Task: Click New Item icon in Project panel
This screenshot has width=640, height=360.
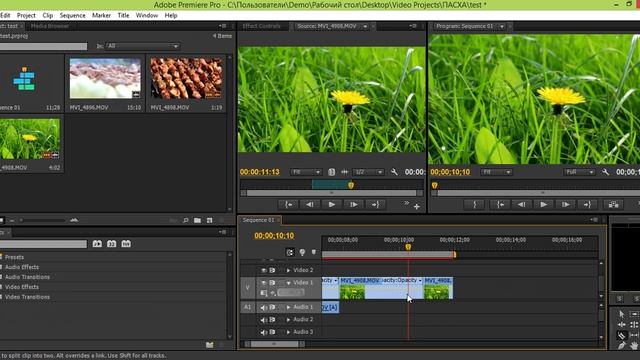Action: pos(209,220)
